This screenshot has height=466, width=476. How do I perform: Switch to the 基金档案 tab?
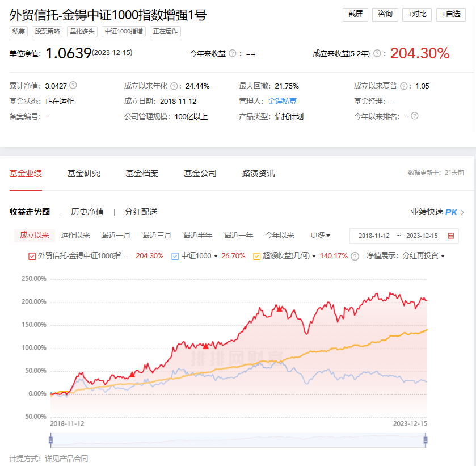142,173
